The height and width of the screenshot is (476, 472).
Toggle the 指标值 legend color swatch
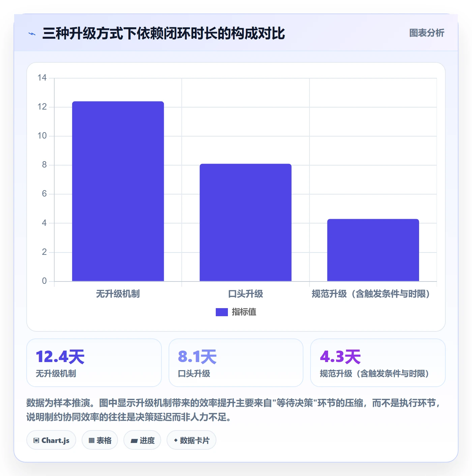(x=222, y=312)
